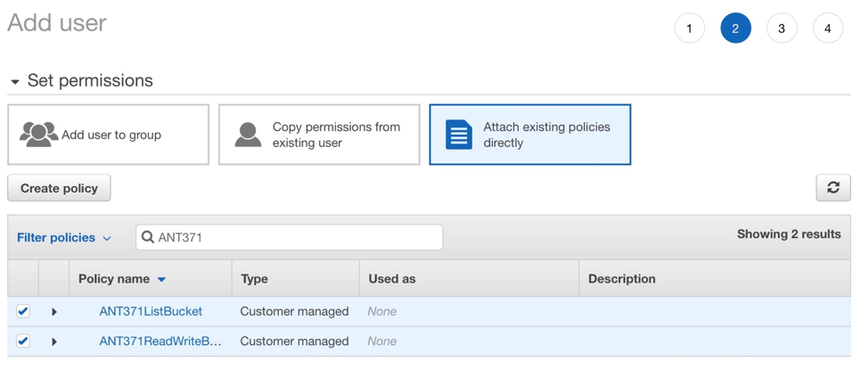Go to step 1 circle

point(689,29)
